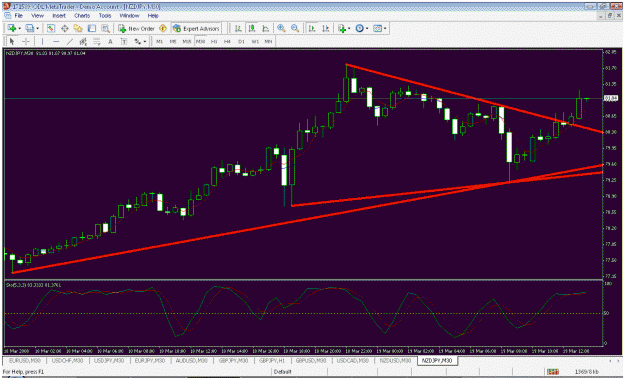The width and height of the screenshot is (625, 378).
Task: Click the connection status bars icon
Action: pyautogui.click(x=552, y=372)
